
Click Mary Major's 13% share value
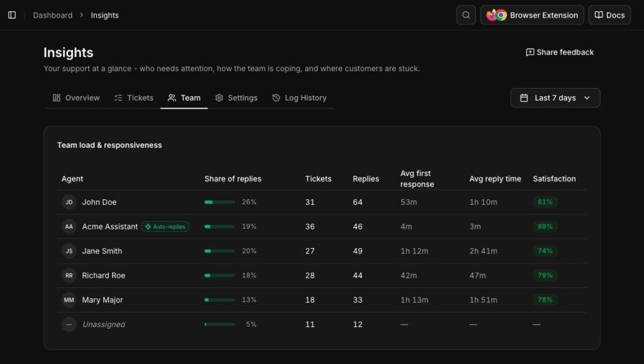point(249,300)
